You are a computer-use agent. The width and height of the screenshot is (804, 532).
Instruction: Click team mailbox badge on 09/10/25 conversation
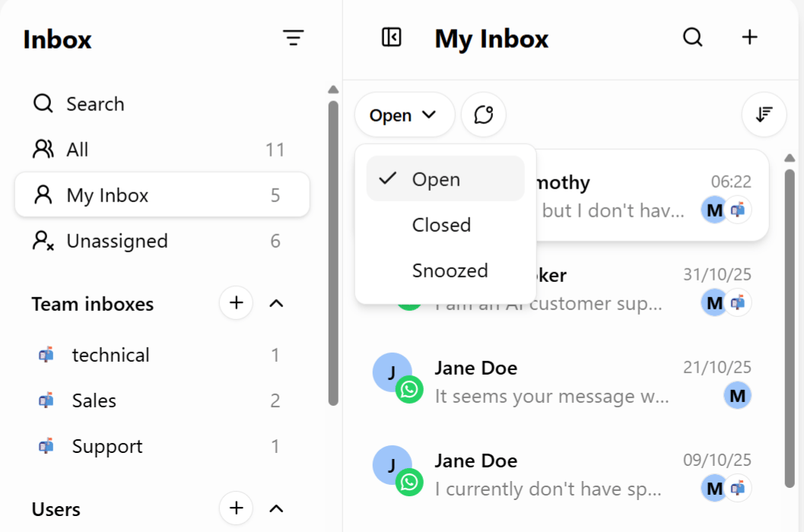tap(739, 489)
